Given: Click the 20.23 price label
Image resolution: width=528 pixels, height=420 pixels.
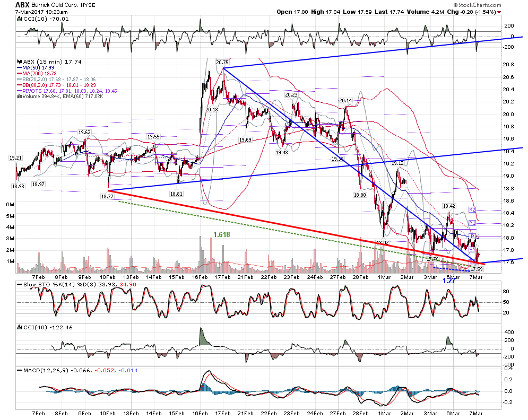Looking at the screenshot, I should click(291, 95).
